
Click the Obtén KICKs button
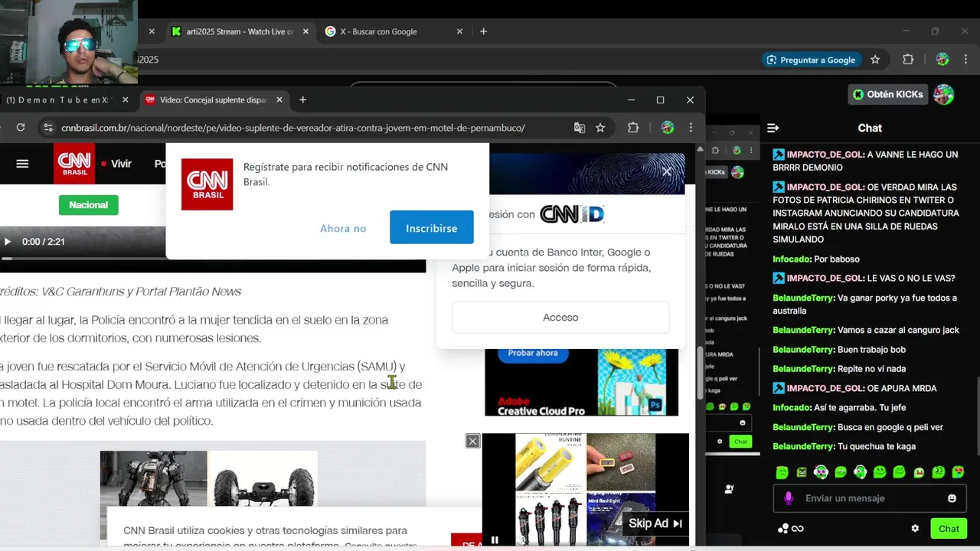888,94
